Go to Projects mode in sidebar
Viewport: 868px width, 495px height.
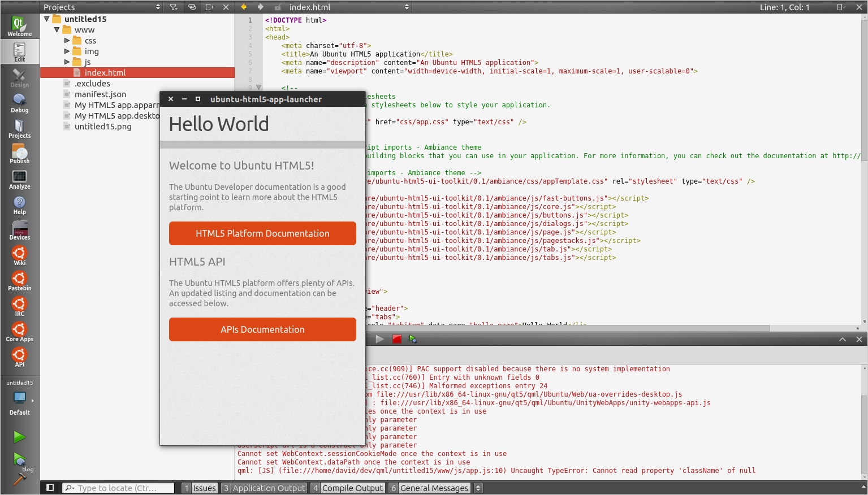(x=19, y=128)
